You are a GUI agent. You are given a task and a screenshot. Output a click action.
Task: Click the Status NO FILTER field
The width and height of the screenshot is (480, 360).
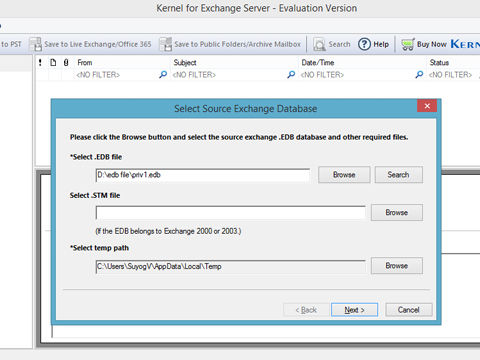click(450, 75)
